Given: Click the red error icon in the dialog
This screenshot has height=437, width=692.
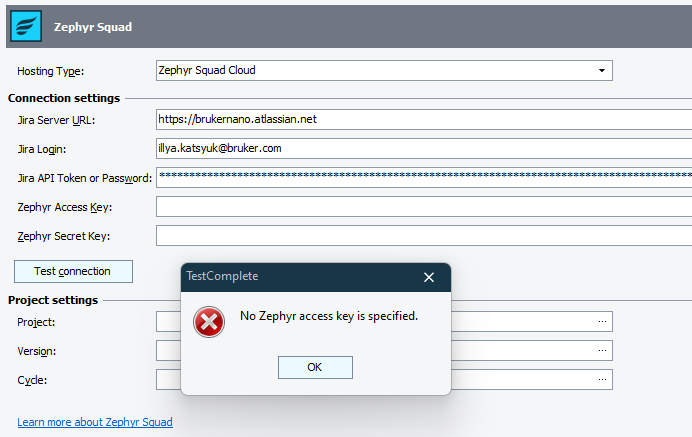Looking at the screenshot, I should pyautogui.click(x=209, y=322).
